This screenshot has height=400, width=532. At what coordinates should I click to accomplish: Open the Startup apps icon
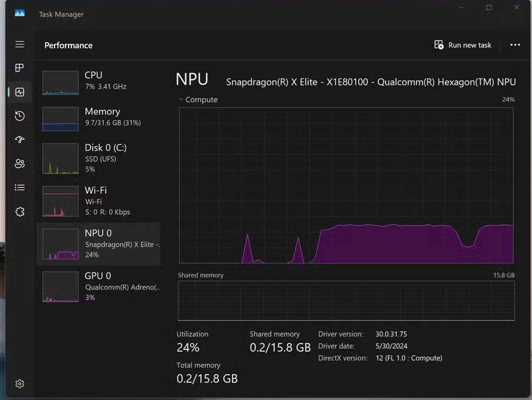coord(20,140)
